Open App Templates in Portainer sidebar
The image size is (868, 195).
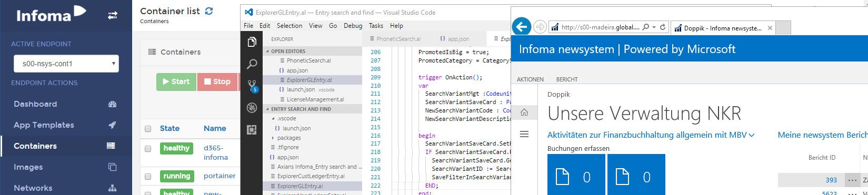click(x=44, y=125)
